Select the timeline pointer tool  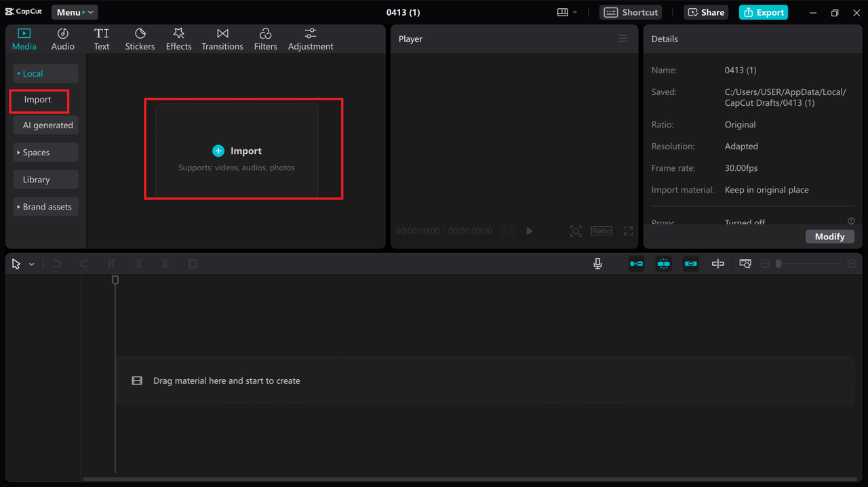click(16, 264)
